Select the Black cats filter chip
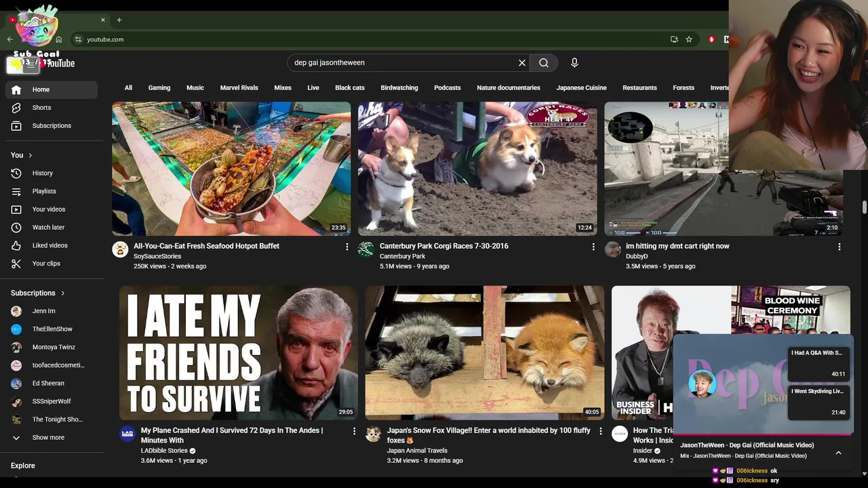The height and width of the screenshot is (488, 868). point(350,87)
